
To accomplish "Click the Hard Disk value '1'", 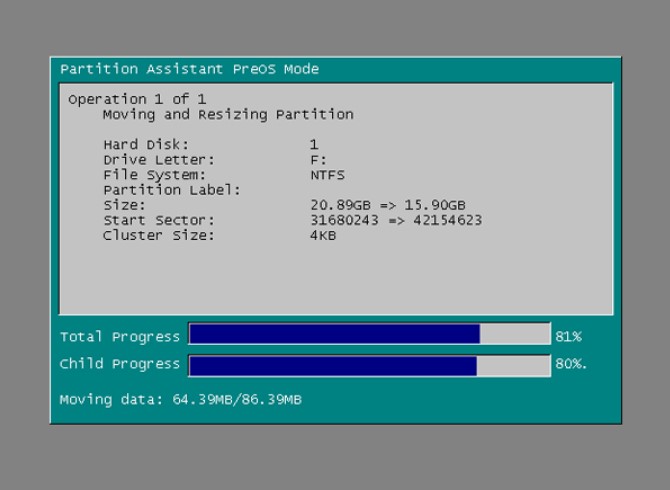I will click(314, 144).
